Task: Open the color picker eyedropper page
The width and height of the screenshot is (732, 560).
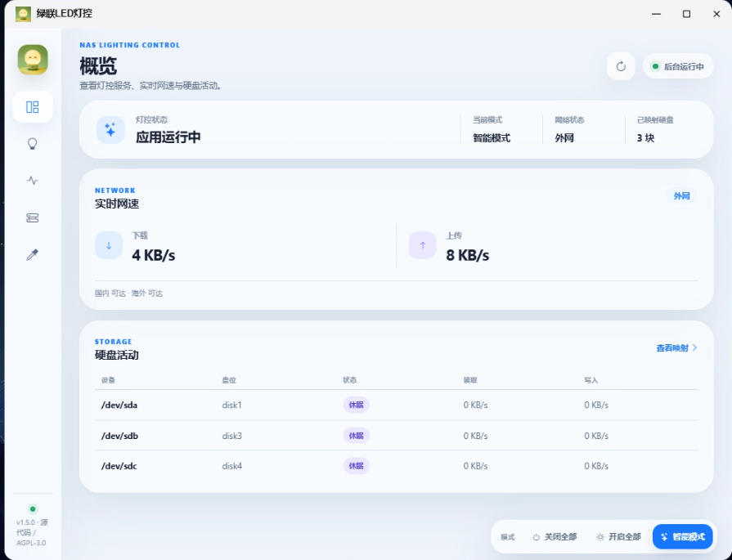Action: click(32, 254)
